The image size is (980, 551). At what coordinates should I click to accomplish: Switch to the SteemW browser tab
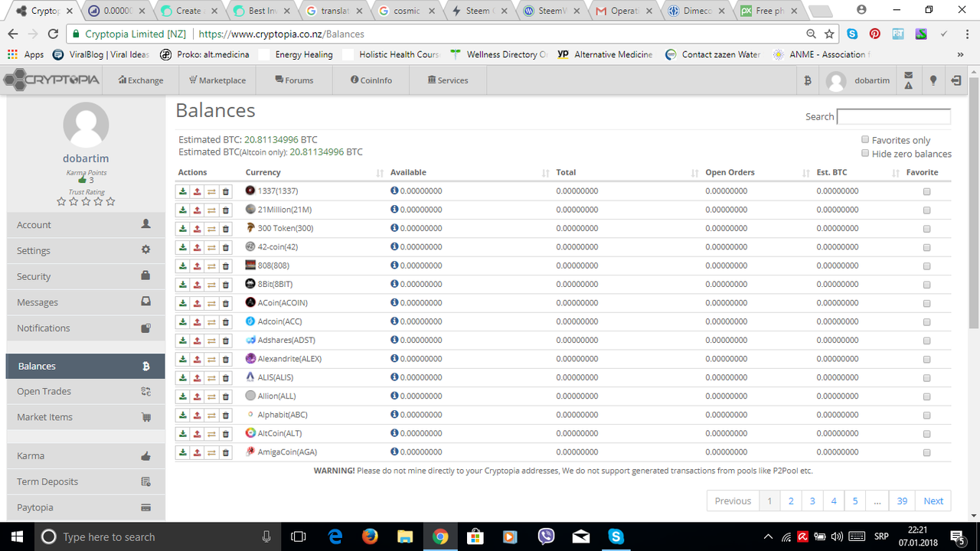tap(552, 11)
